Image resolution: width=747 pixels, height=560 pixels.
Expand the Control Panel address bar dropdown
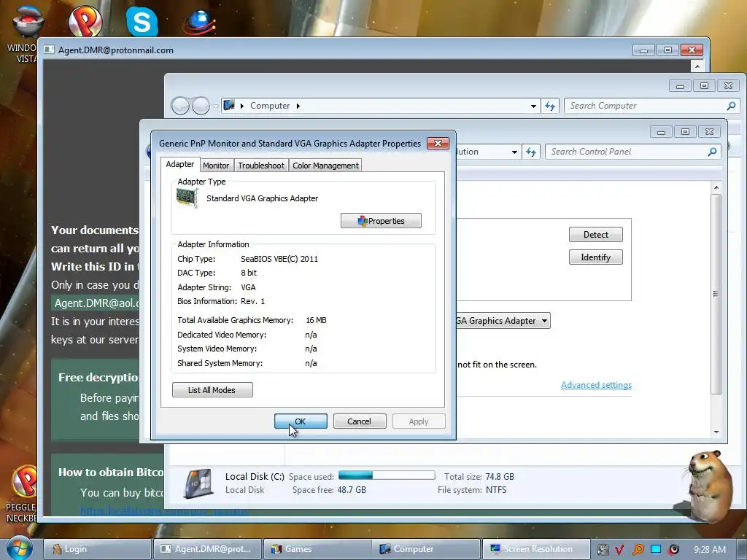click(514, 152)
